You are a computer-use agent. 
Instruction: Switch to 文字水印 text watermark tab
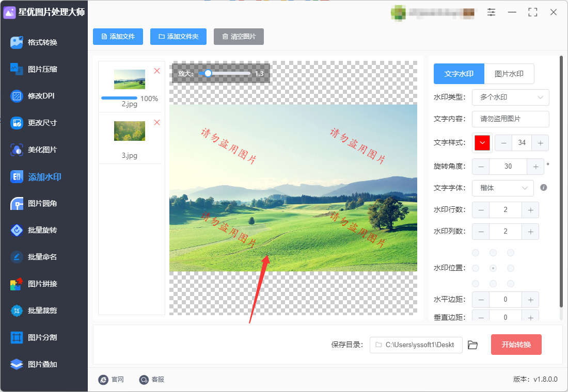coord(459,74)
